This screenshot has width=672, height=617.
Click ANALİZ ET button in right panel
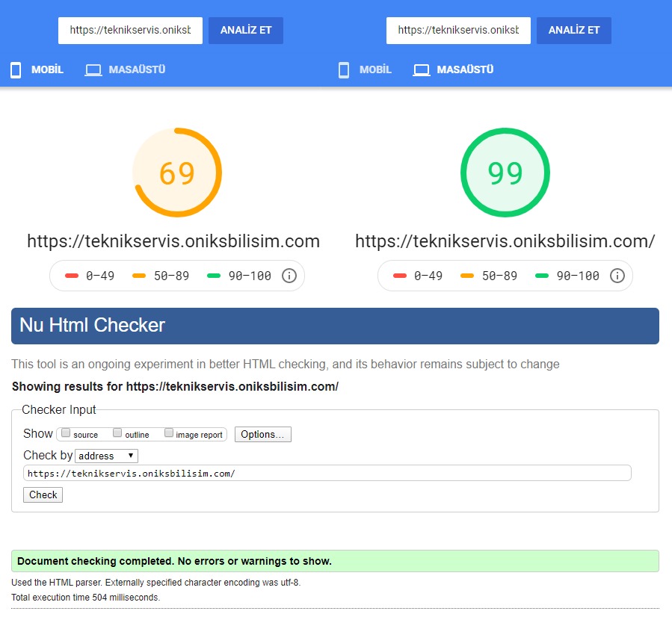click(x=574, y=31)
